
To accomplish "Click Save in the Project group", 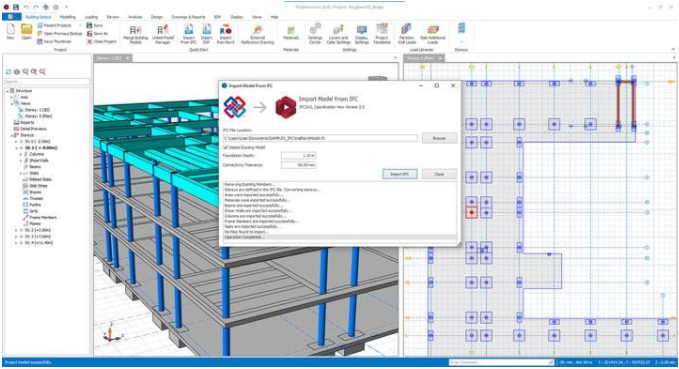I will tap(94, 26).
